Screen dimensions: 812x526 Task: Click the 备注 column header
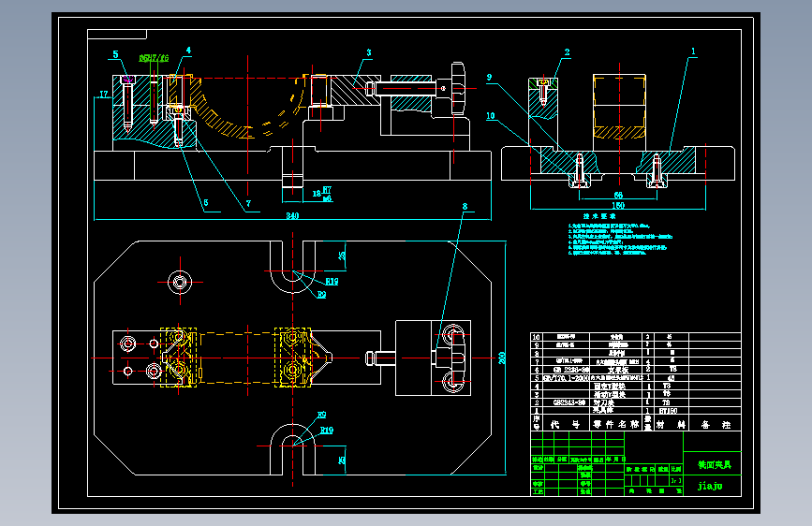[x=716, y=425]
